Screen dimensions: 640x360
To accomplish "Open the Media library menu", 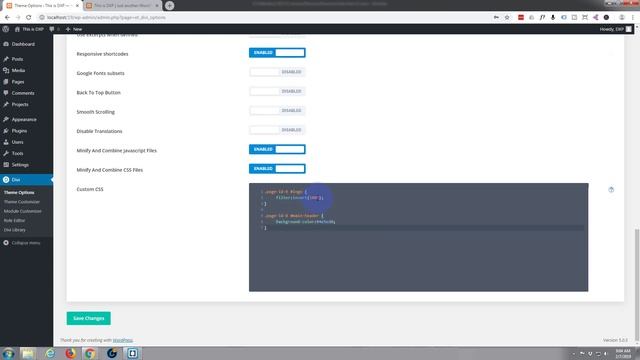I will click(18, 71).
